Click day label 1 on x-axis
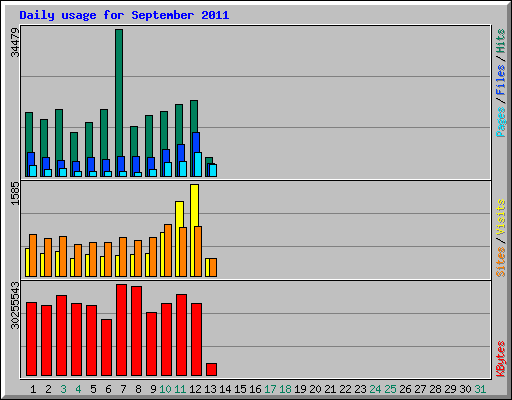Viewport: 512px width, 400px height. (x=33, y=389)
